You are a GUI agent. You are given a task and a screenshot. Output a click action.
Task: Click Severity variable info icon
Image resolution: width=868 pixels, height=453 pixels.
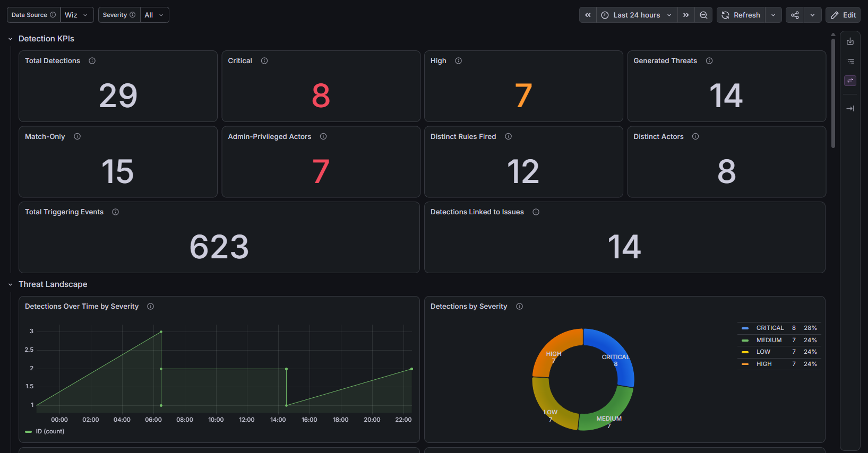click(x=133, y=15)
